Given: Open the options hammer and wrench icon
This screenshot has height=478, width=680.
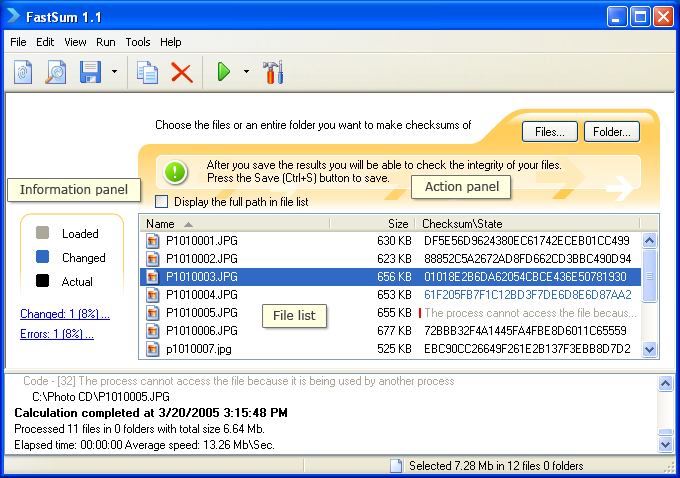Looking at the screenshot, I should pos(273,72).
